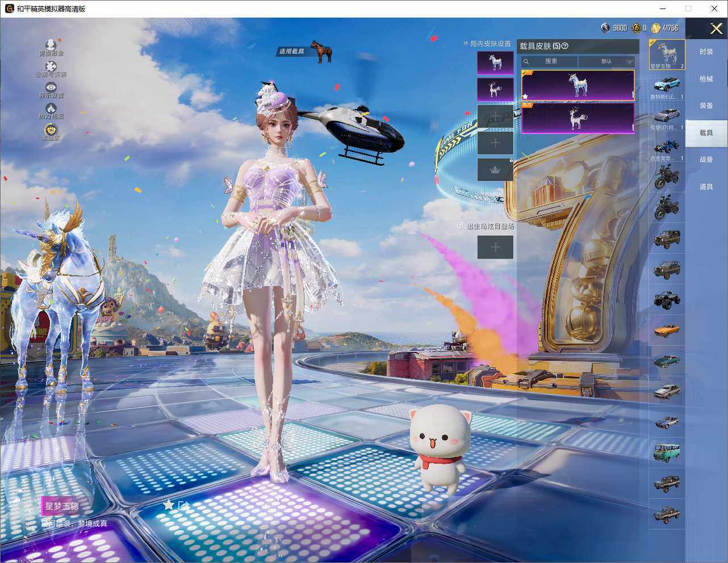Viewport: 728px width, 563px height.
Task: Select the 星梦玉骢 vehicle thumbnail
Action: (667, 54)
